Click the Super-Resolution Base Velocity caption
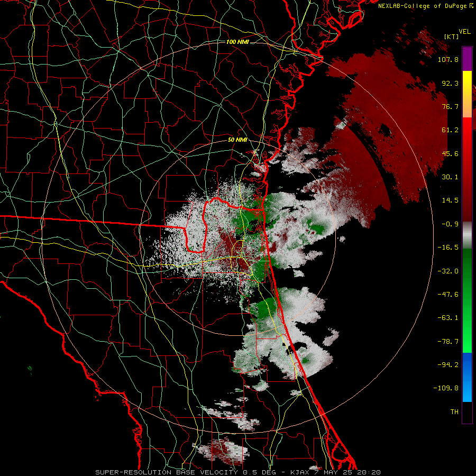 237,472
